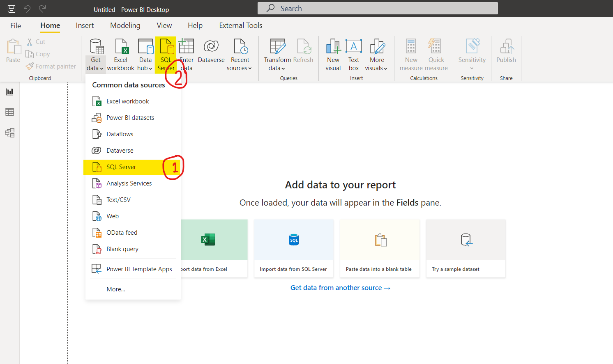This screenshot has height=364, width=613.
Task: Switch to Model view in left sidebar
Action: click(x=9, y=133)
